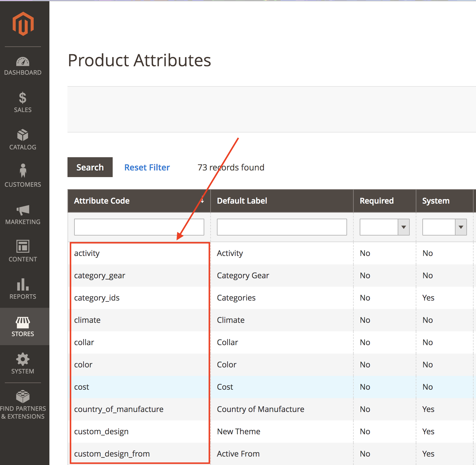Sort by Attribute Code column header
The image size is (476, 465).
tap(102, 201)
